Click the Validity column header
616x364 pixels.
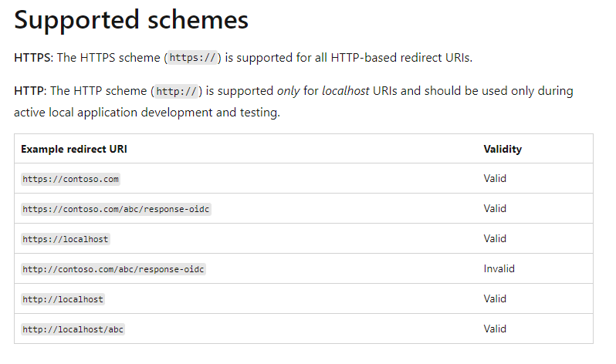tap(503, 149)
